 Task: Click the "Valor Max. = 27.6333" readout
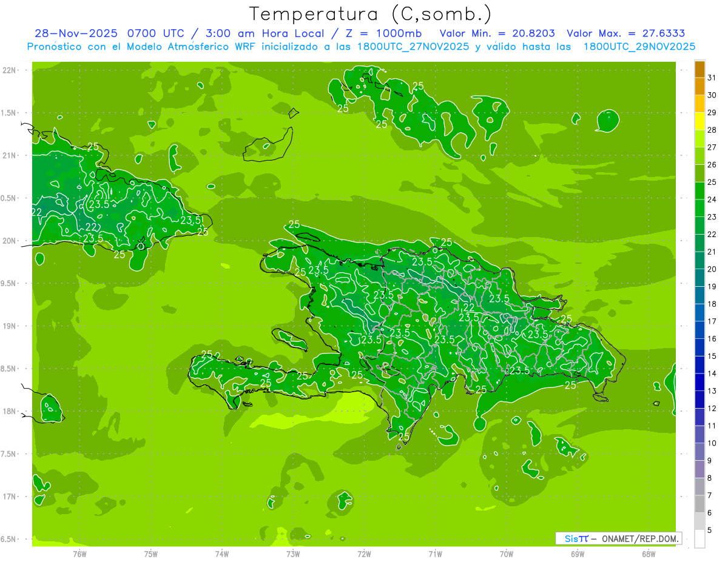626,33
